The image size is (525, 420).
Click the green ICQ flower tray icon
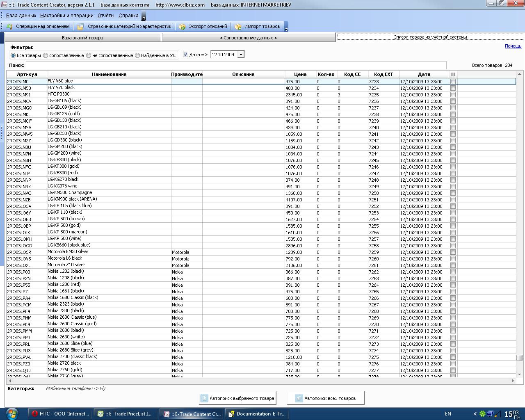[483, 414]
